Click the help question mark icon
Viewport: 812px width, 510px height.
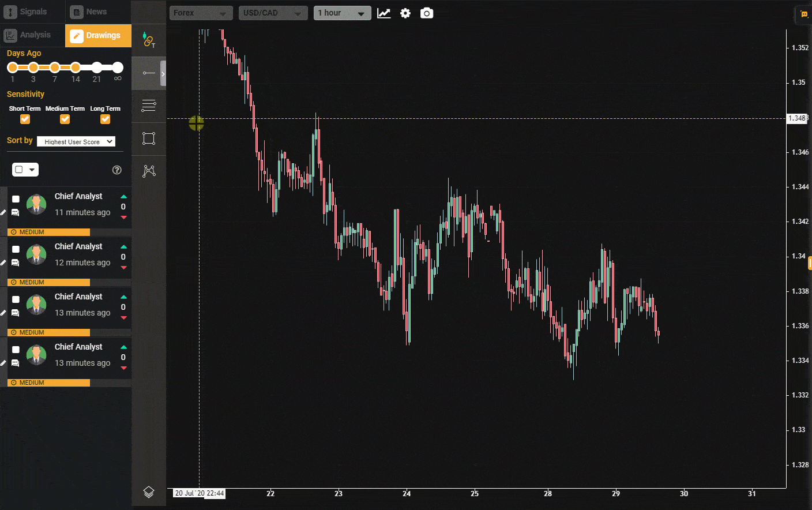[116, 170]
